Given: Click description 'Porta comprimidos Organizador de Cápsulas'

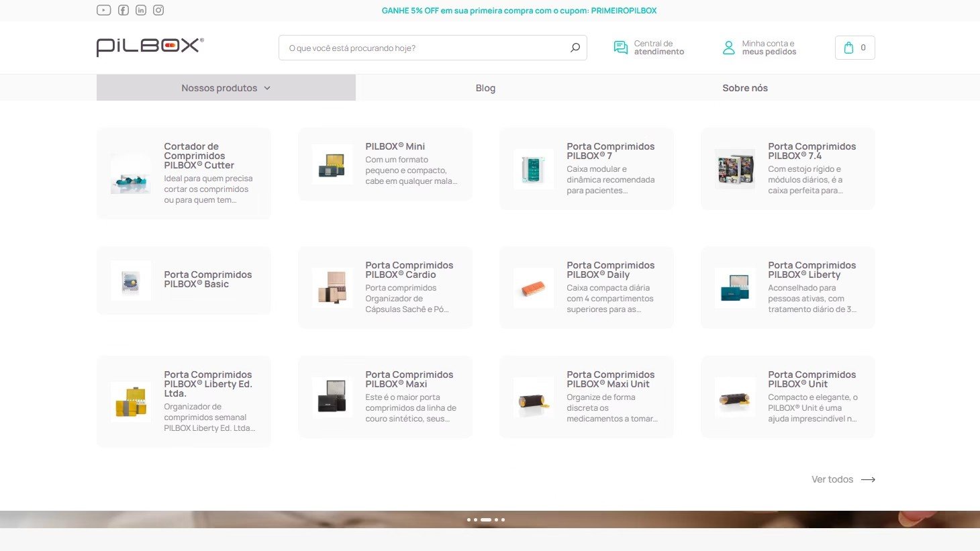Looking at the screenshot, I should [407, 299].
